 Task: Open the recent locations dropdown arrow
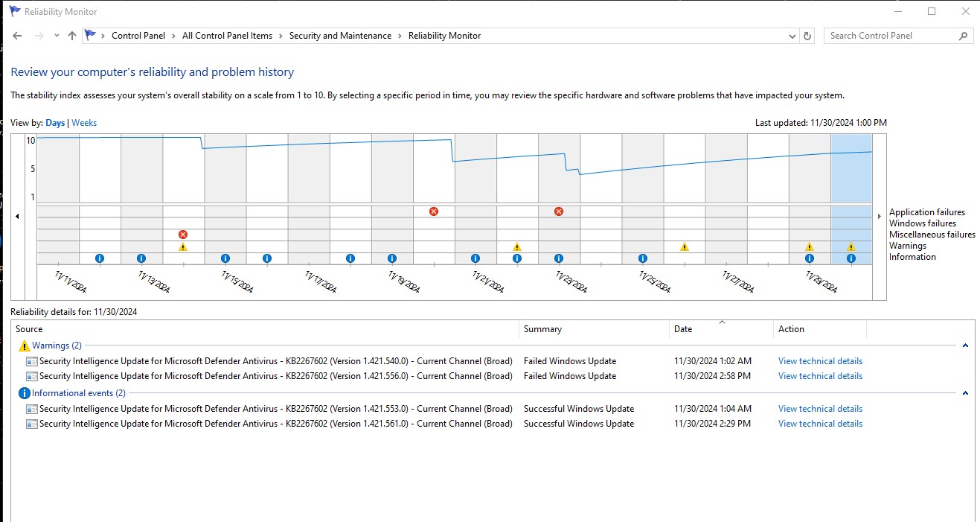[x=57, y=36]
